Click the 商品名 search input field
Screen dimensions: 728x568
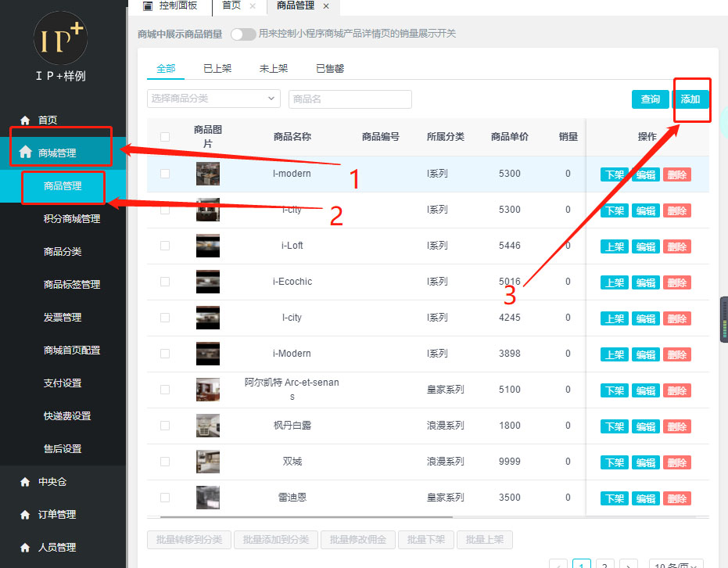pos(350,99)
